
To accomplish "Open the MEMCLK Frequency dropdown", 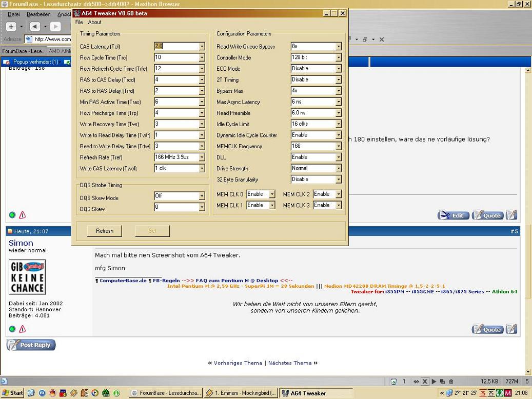I will click(338, 146).
